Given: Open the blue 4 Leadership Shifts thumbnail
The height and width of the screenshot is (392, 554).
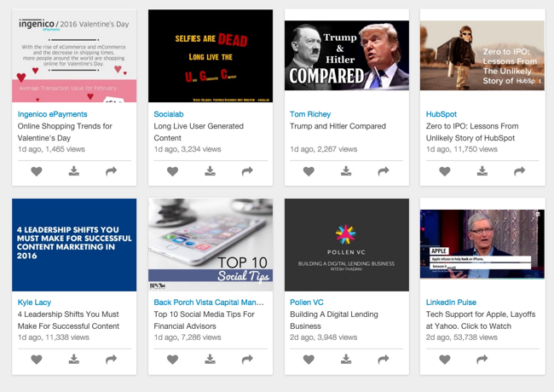Looking at the screenshot, I should point(74,245).
